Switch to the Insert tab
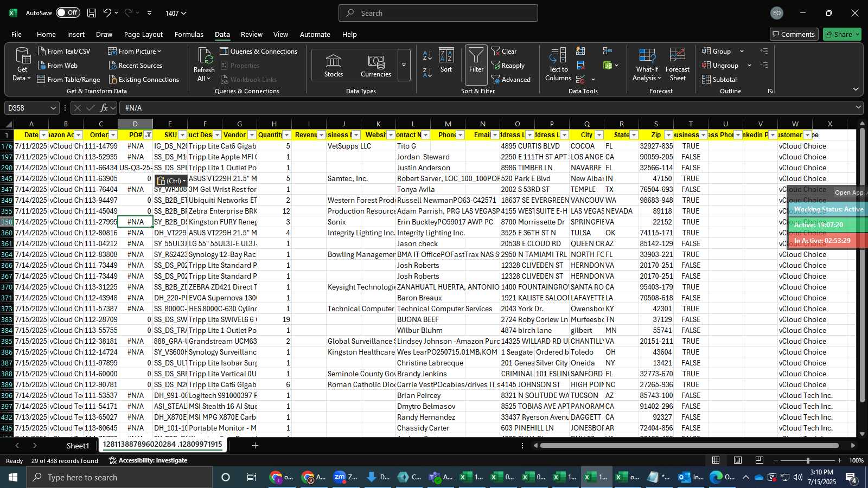Image resolution: width=868 pixels, height=488 pixels. tap(76, 34)
